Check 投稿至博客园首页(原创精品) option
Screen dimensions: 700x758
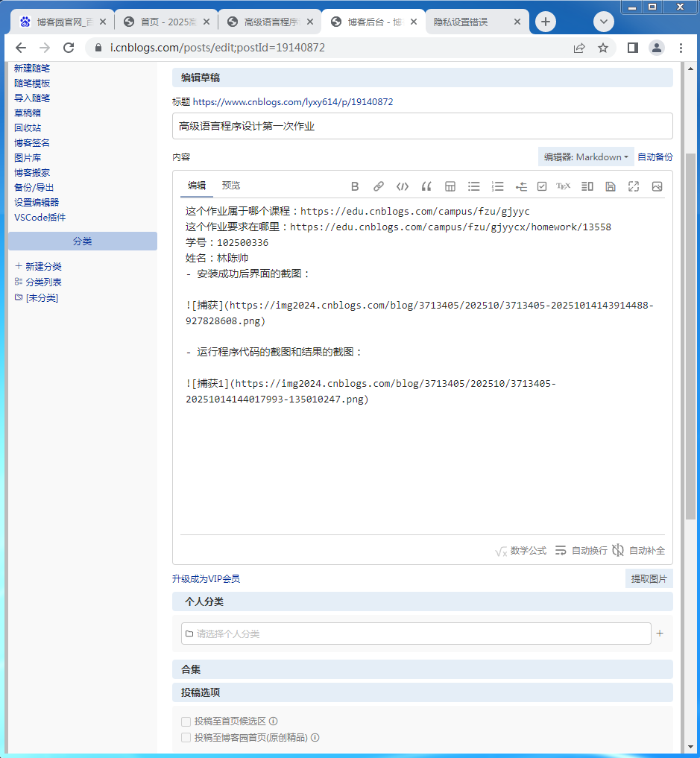pos(186,738)
